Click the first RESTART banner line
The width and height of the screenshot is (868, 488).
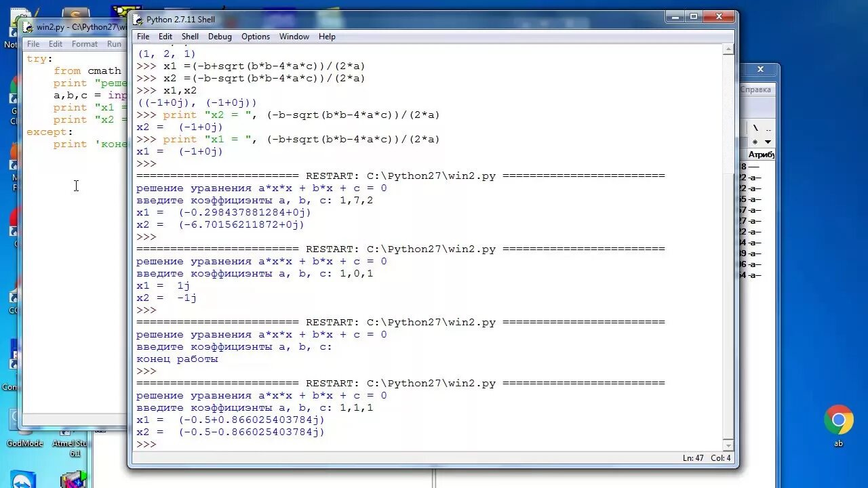400,176
